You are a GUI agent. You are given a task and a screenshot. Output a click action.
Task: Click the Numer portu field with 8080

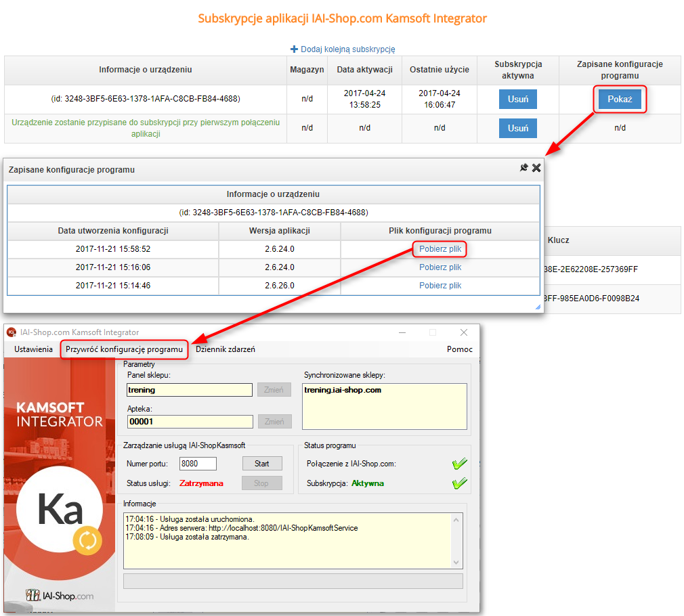coord(198,464)
